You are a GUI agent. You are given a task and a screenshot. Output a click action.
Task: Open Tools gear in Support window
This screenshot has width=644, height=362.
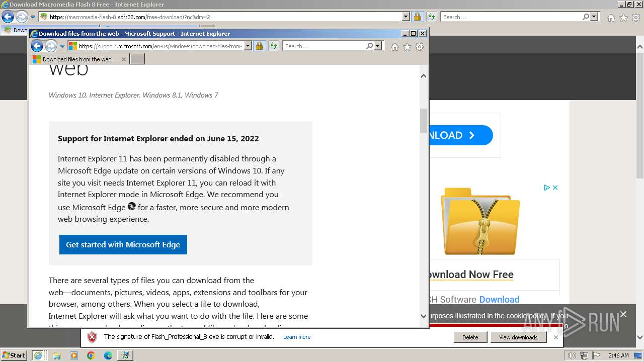420,47
